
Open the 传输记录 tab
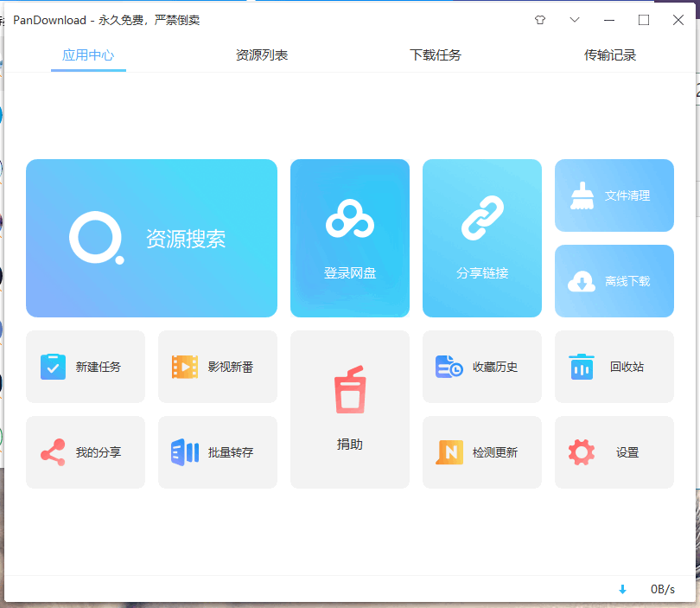(611, 54)
